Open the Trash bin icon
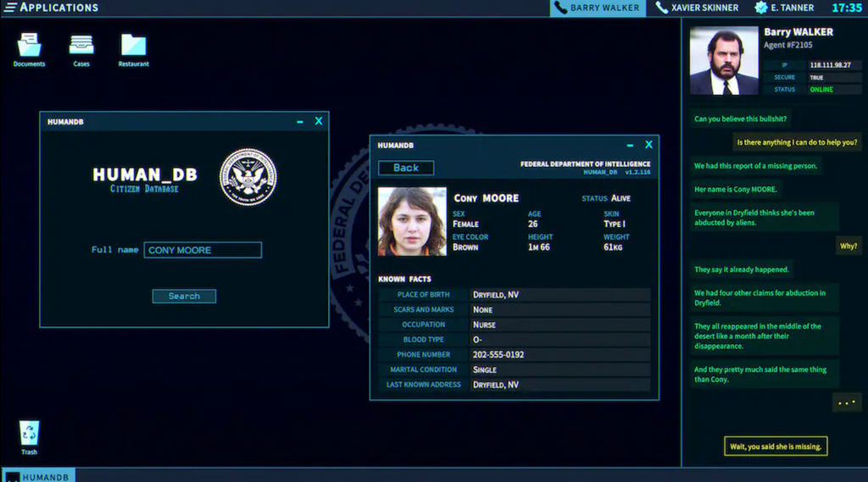 (30, 434)
